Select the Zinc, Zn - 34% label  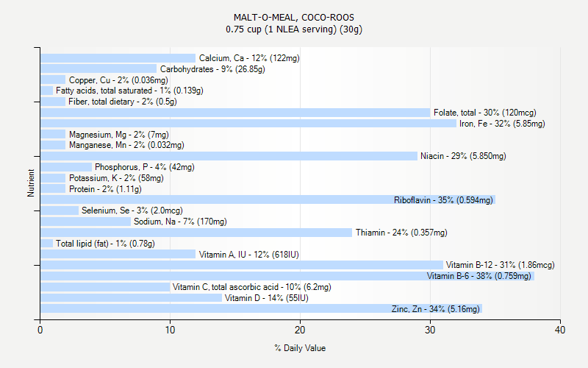(x=435, y=308)
